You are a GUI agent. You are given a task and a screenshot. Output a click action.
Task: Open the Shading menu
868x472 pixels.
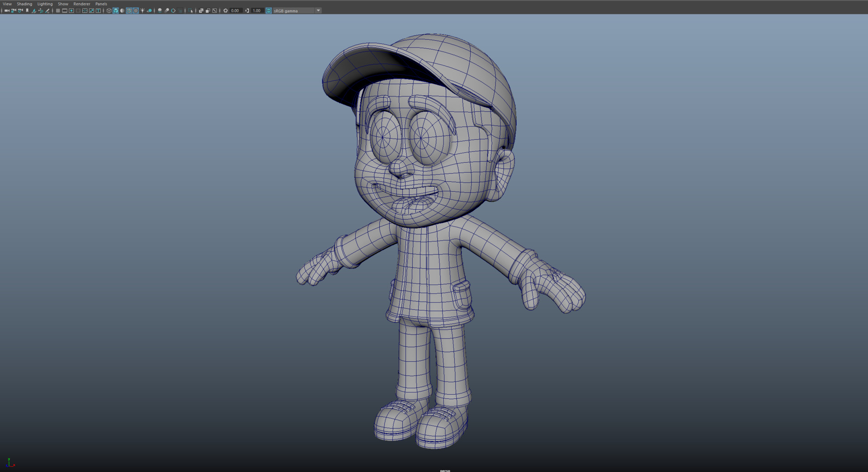[x=24, y=4]
